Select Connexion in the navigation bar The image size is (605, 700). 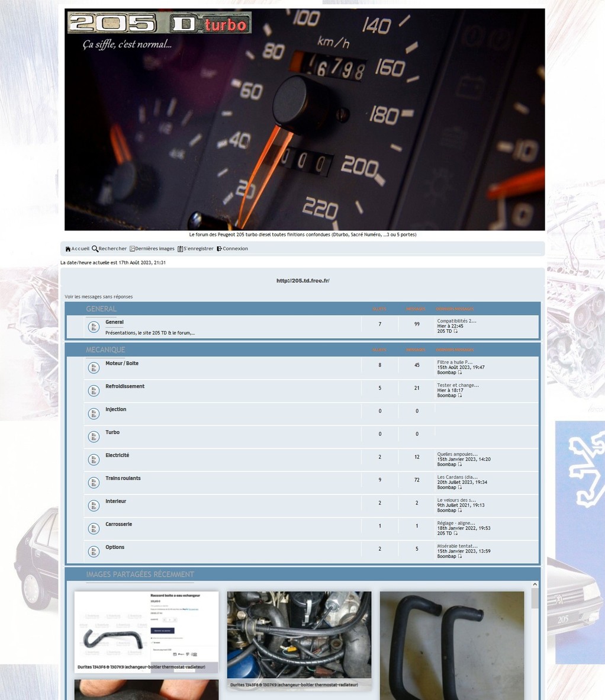pos(232,249)
